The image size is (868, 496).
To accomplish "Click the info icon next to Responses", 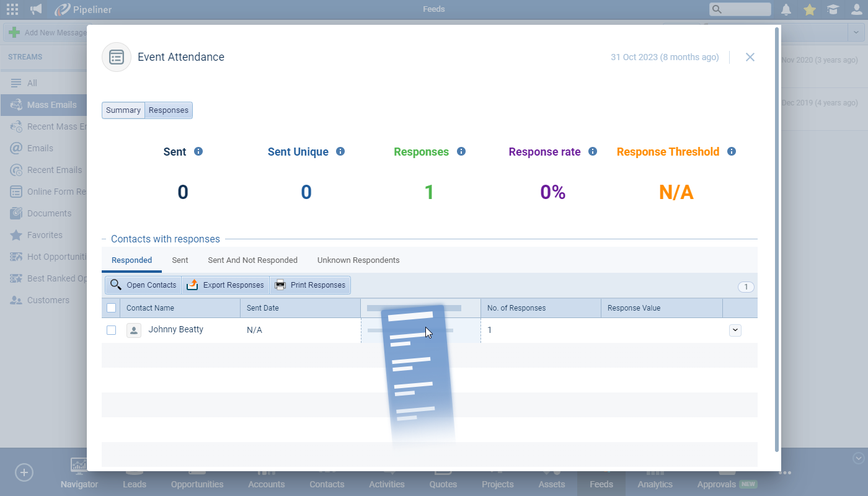I will [461, 151].
